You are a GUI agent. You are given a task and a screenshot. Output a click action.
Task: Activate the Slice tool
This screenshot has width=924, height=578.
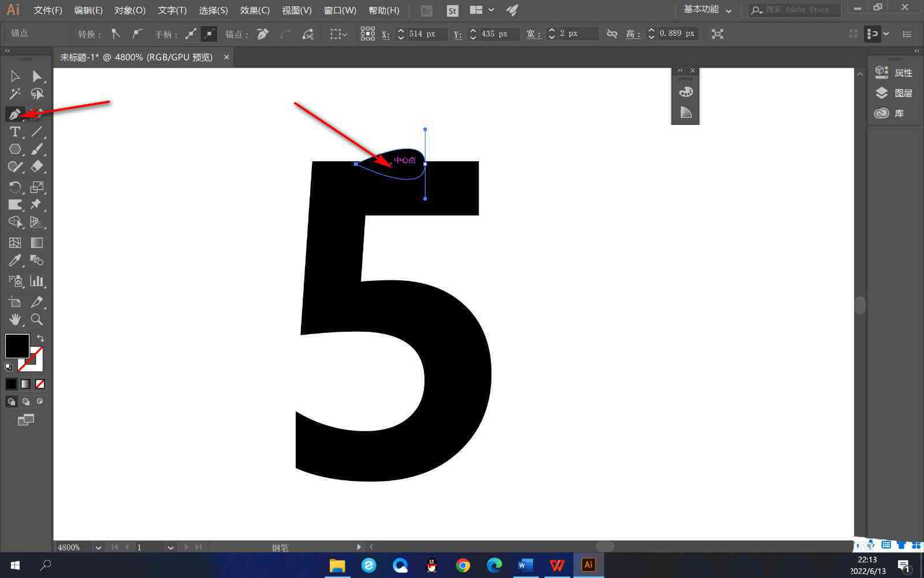pyautogui.click(x=37, y=302)
